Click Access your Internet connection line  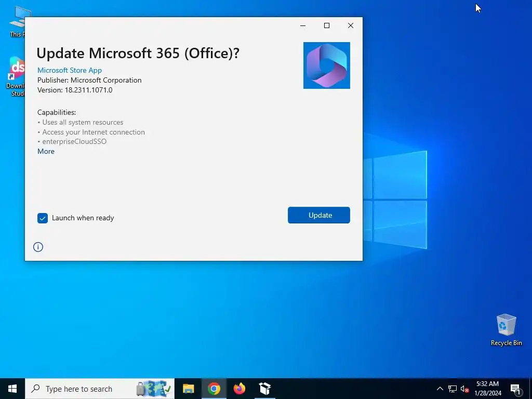click(91, 132)
